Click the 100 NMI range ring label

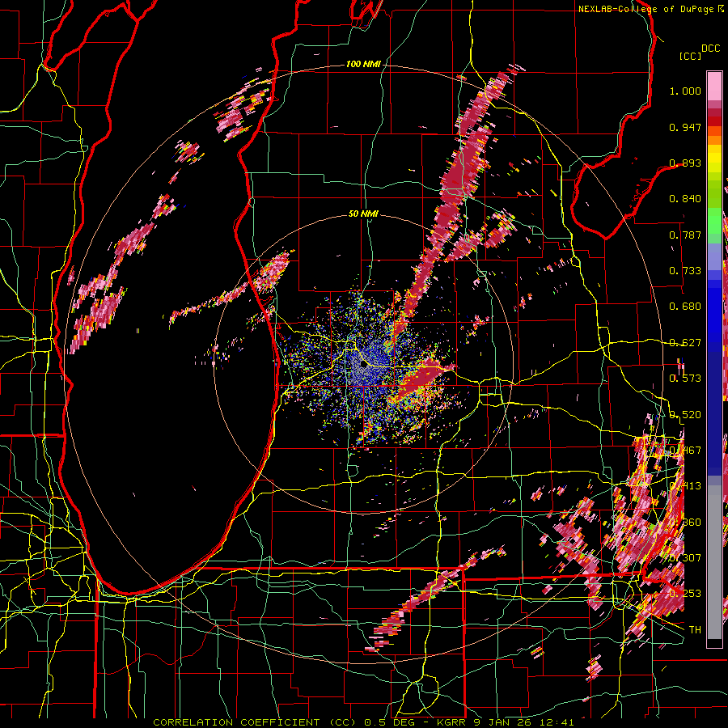tap(362, 64)
